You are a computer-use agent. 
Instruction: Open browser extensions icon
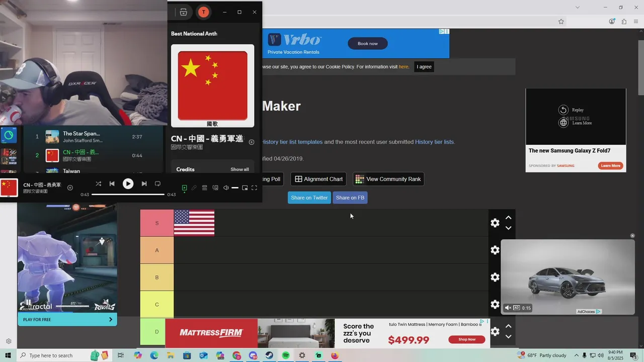tap(624, 21)
